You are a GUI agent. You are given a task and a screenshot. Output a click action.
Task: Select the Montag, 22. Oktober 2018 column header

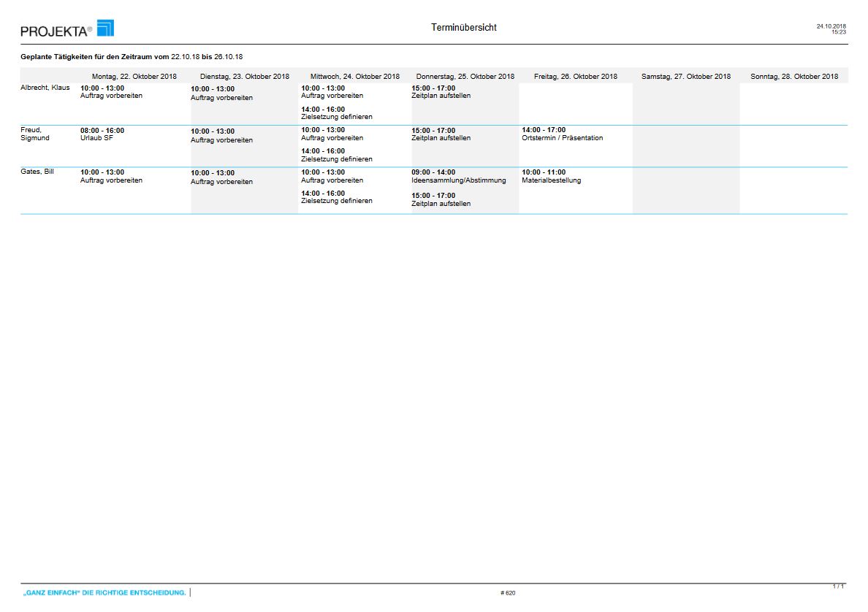click(x=134, y=77)
